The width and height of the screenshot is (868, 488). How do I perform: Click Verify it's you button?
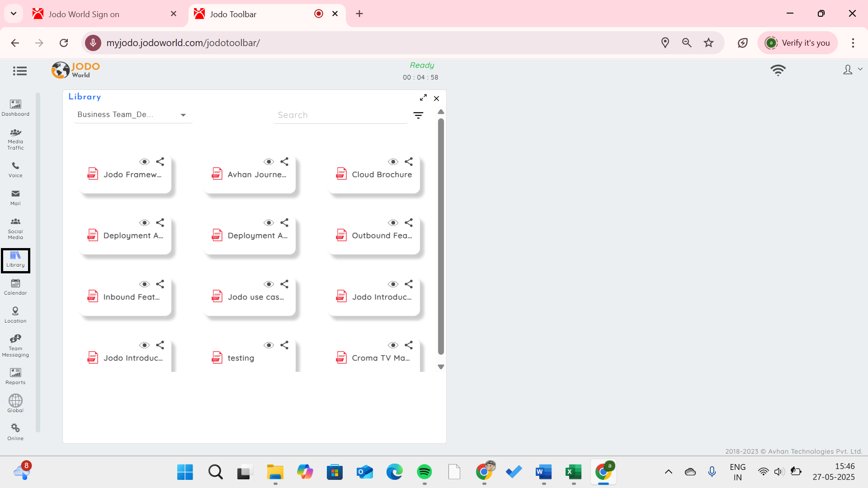pos(797,43)
